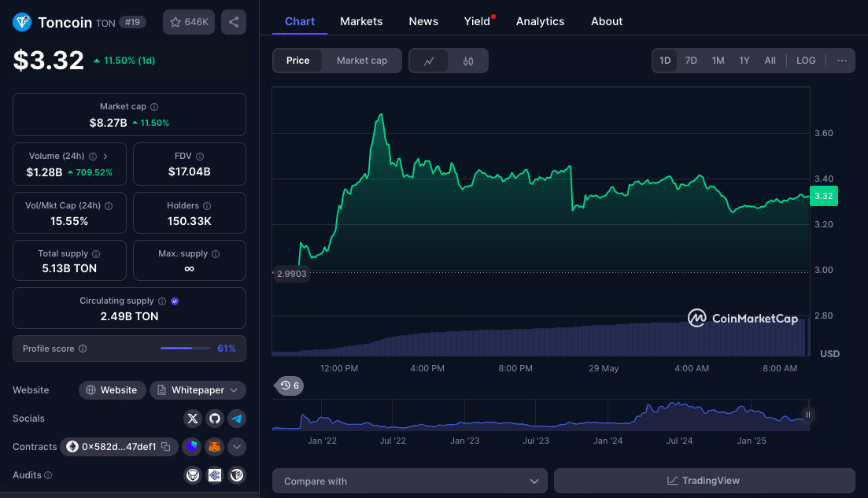The image size is (868, 498).
Task: Click the 150.33K holders value
Action: [x=190, y=221]
